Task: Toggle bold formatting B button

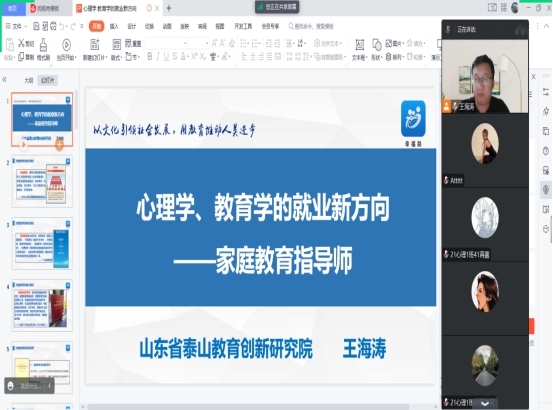Action: tap(150, 56)
